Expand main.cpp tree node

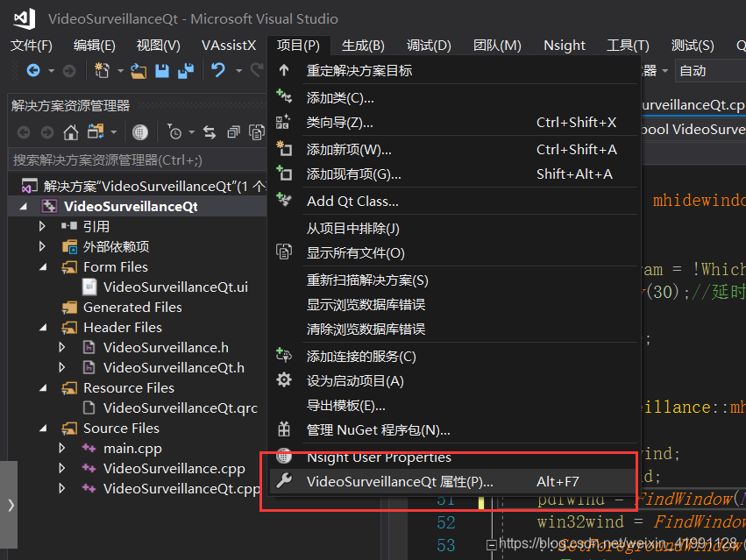62,448
